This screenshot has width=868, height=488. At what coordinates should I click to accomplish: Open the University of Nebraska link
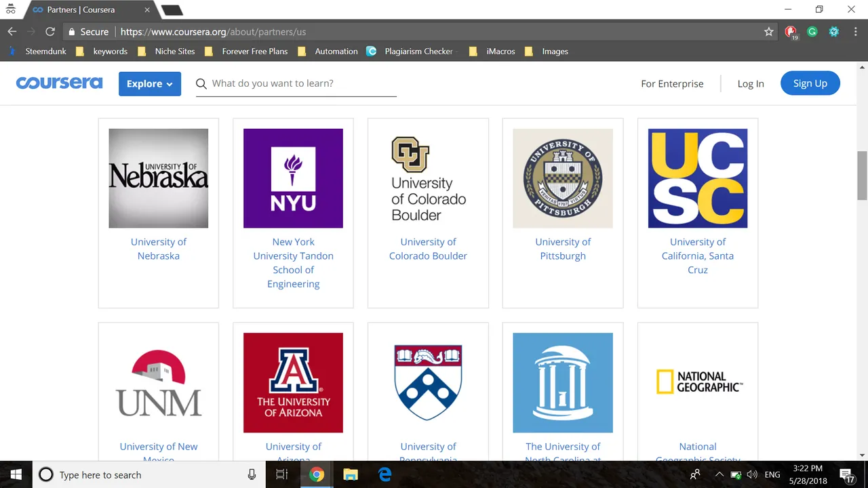click(159, 249)
